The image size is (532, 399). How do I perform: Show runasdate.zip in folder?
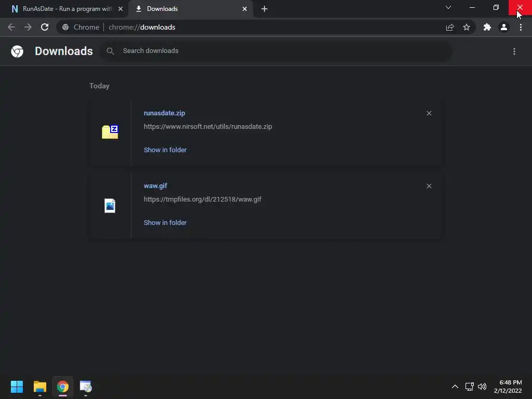pyautogui.click(x=165, y=150)
